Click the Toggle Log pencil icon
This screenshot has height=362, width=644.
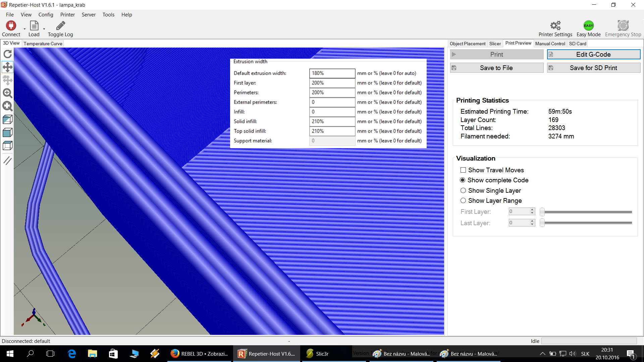(x=60, y=26)
